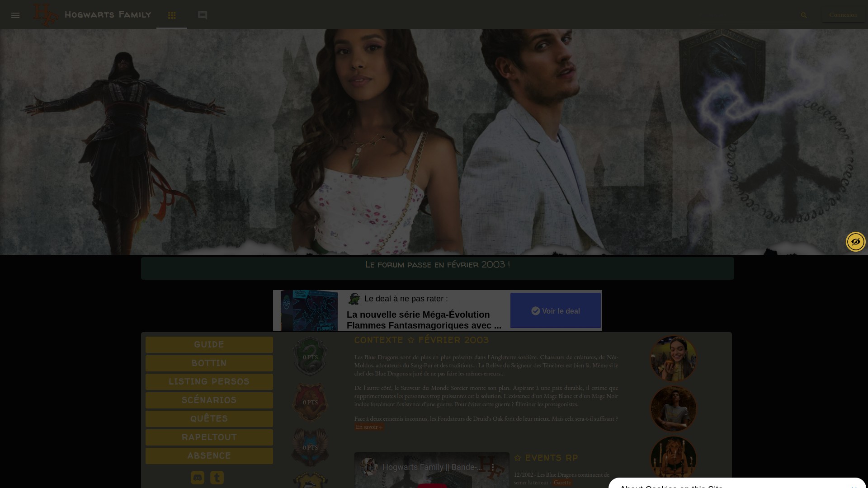
Task: Click the YouTube channel avatar
Action: click(x=369, y=467)
